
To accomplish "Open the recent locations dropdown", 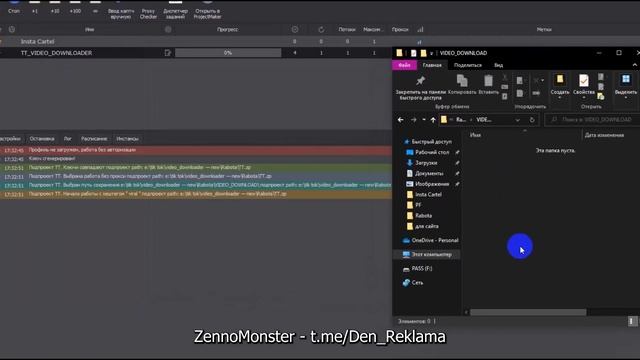I will click(424, 120).
